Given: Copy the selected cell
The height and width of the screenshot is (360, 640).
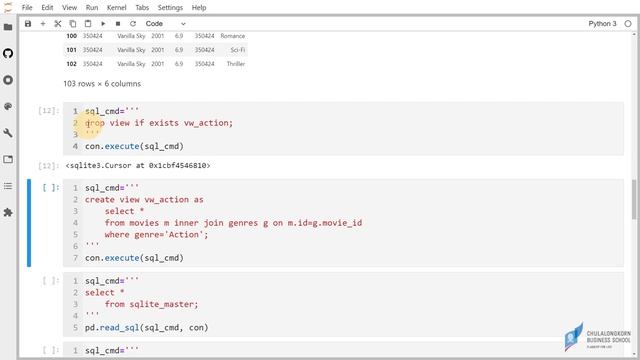Looking at the screenshot, I should pyautogui.click(x=73, y=24).
